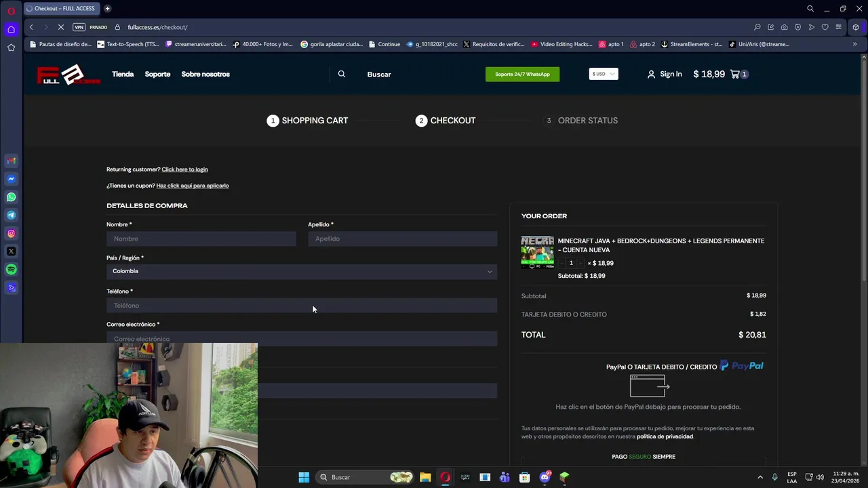The image size is (868, 488).
Task: Open Telegram in the Opera sidebar
Action: [11, 215]
